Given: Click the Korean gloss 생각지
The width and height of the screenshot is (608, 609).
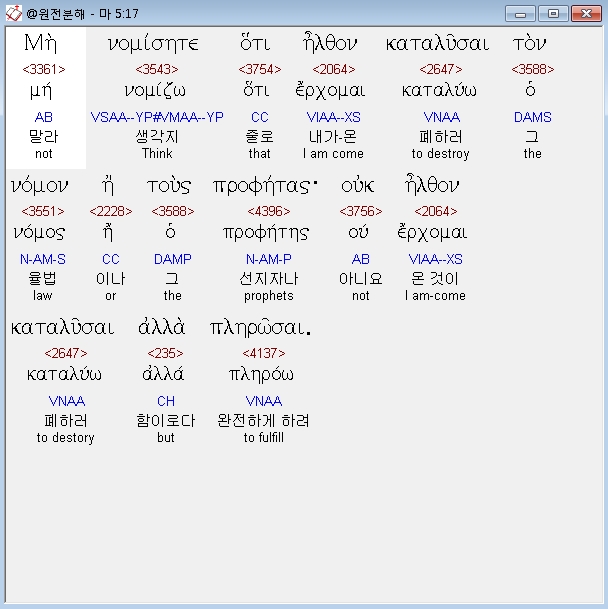Looking at the screenshot, I should pos(157,137).
